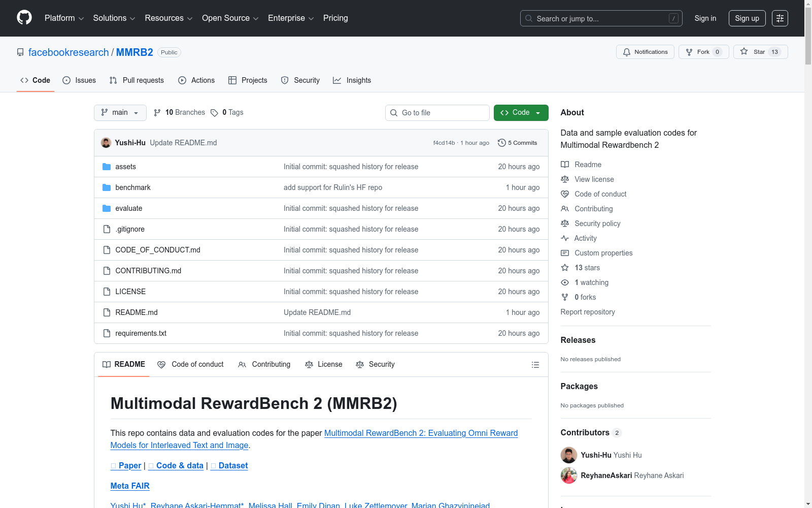812x508 pixels.
Task: Click the Sign up button
Action: click(747, 18)
